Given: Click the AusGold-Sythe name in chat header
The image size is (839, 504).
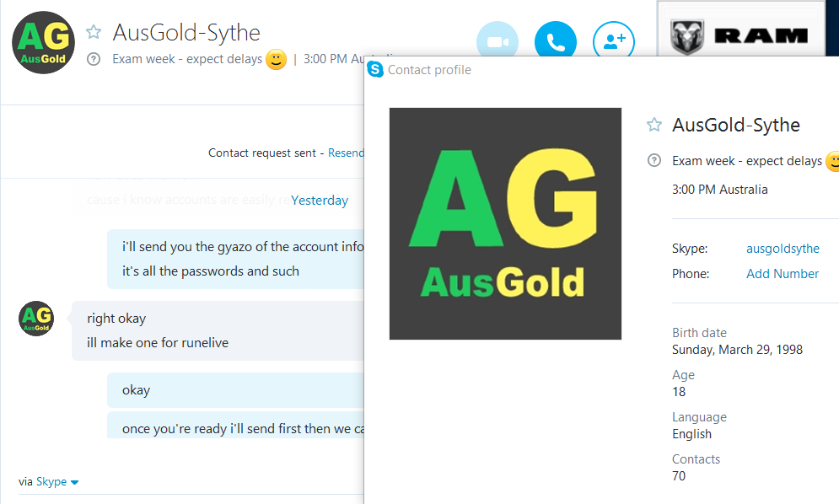Looking at the screenshot, I should coord(186,33).
